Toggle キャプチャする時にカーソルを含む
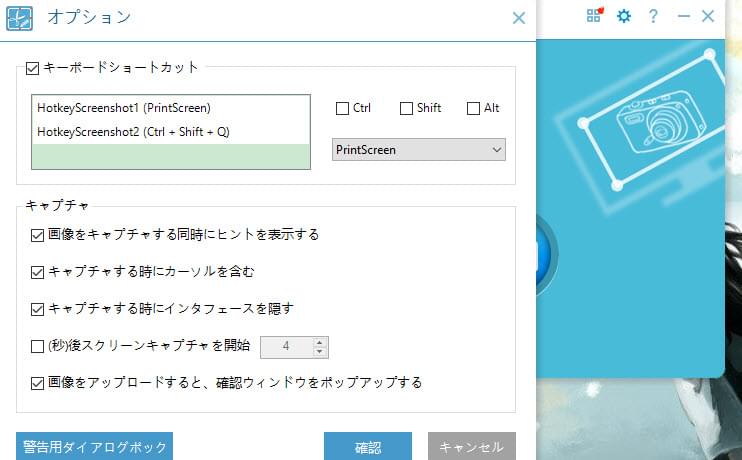 coord(37,272)
